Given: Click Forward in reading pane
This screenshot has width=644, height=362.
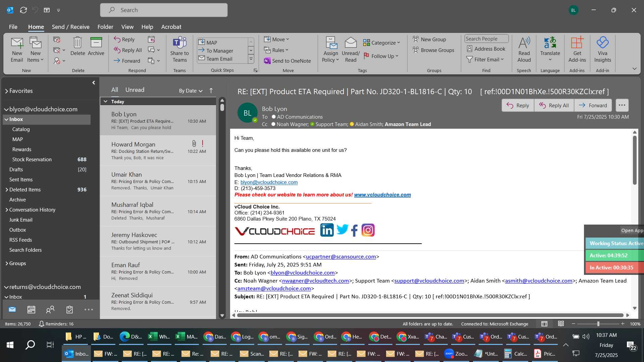Looking at the screenshot, I should click(593, 105).
